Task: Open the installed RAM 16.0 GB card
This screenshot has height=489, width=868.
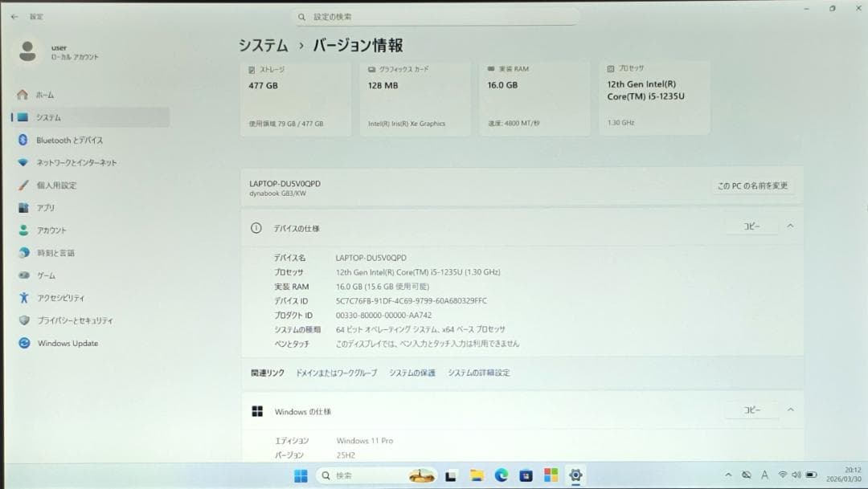Action: pos(534,97)
